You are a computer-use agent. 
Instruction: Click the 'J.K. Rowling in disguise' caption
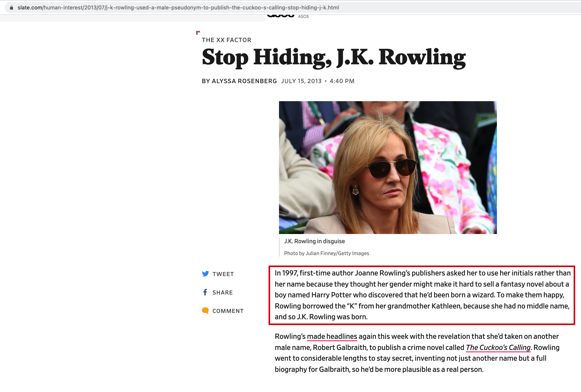tap(314, 241)
